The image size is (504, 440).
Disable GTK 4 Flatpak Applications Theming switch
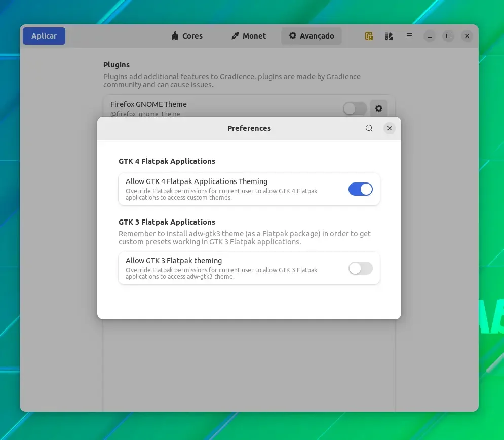[360, 189]
